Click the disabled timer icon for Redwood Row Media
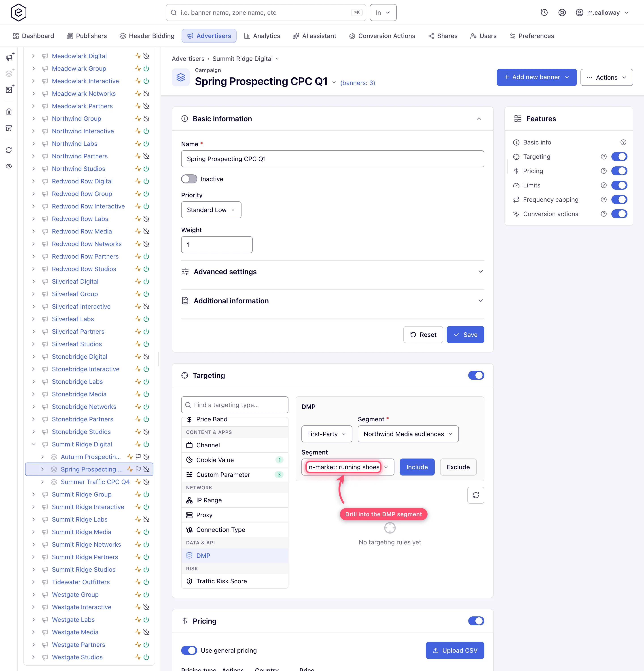This screenshot has height=671, width=644. pyautogui.click(x=146, y=231)
